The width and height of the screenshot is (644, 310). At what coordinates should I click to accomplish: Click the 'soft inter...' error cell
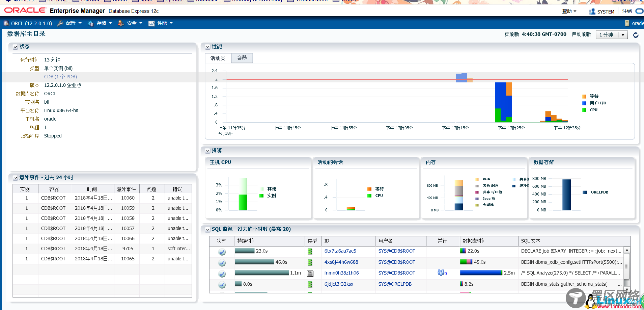(x=178, y=249)
